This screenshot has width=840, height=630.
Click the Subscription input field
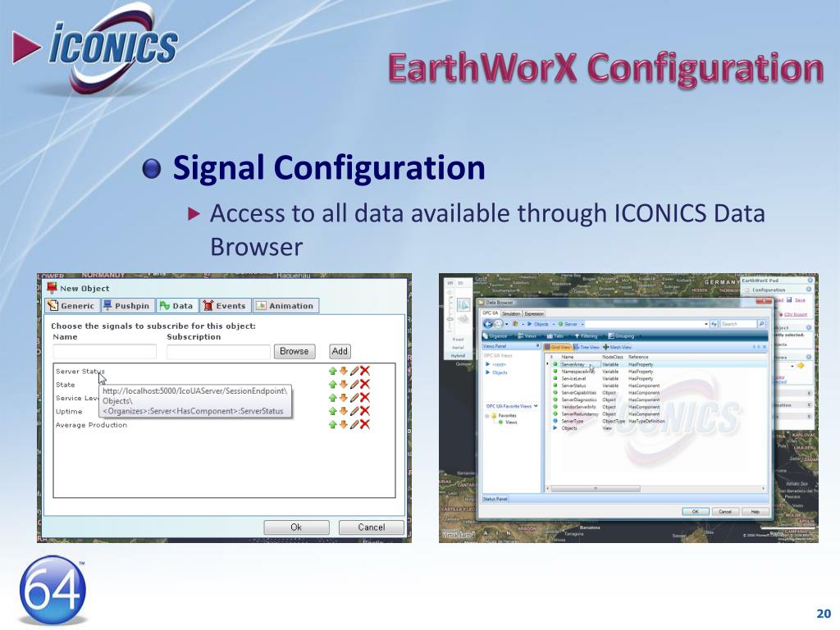click(218, 351)
